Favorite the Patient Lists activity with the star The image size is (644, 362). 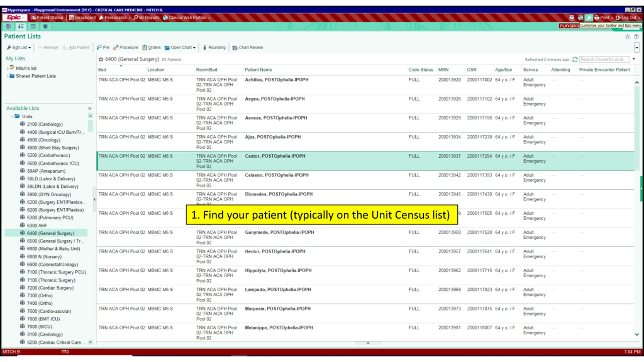click(x=627, y=37)
